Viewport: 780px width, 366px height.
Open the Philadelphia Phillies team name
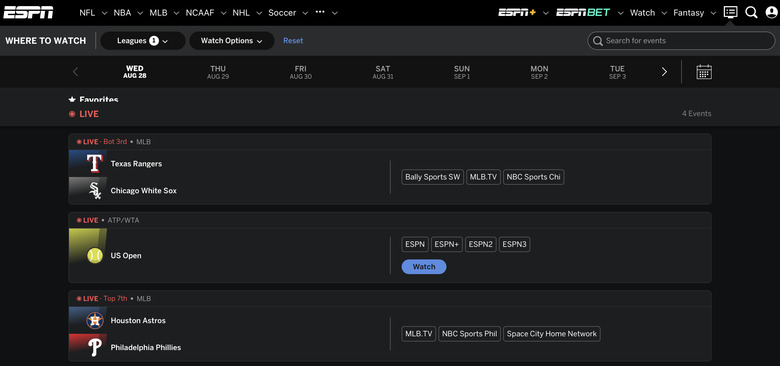146,347
